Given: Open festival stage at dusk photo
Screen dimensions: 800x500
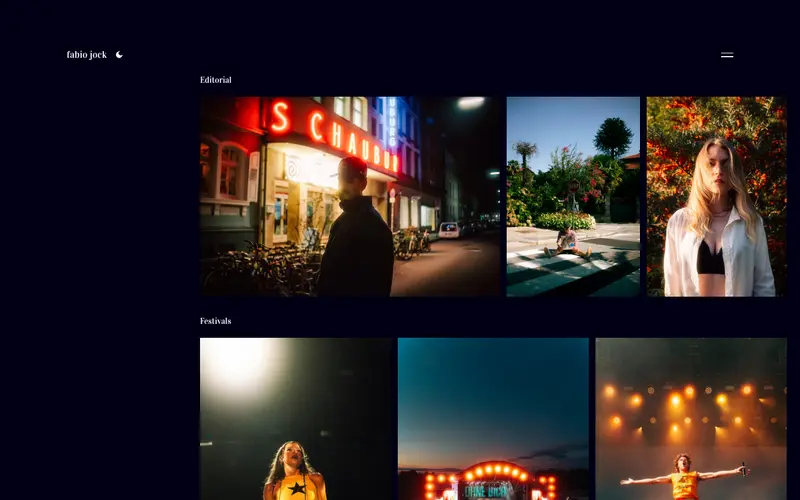Looking at the screenshot, I should pos(493,419).
